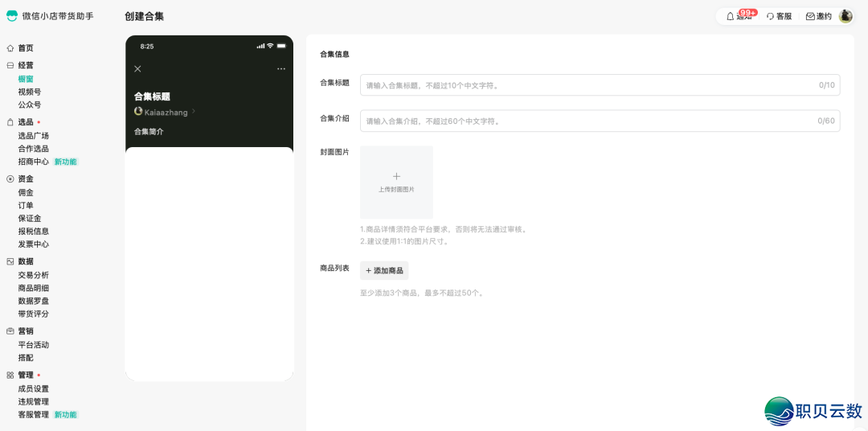Focus the 合集介绍 input field

[600, 121]
